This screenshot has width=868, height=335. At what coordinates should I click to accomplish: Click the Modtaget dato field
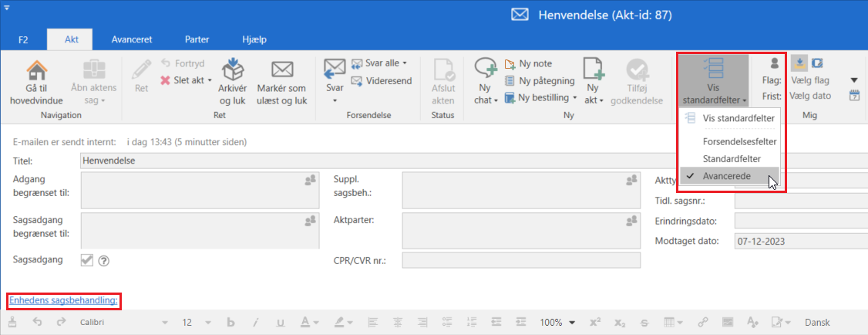tap(800, 241)
